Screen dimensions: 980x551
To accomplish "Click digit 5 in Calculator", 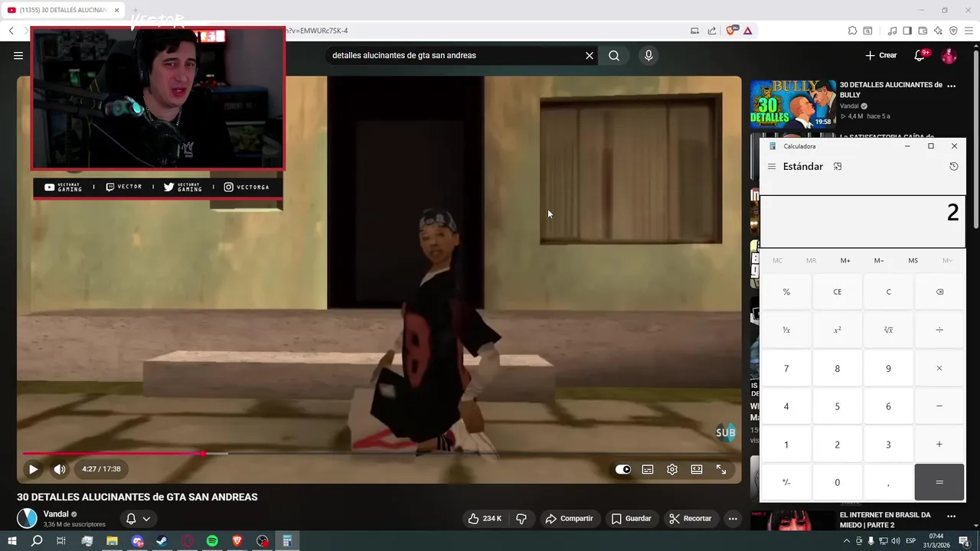I will click(x=837, y=406).
